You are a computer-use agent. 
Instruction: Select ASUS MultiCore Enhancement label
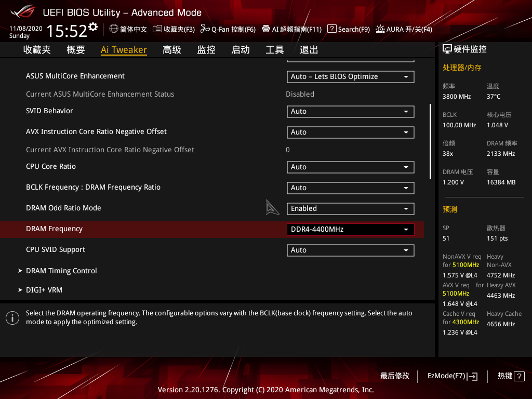[75, 76]
